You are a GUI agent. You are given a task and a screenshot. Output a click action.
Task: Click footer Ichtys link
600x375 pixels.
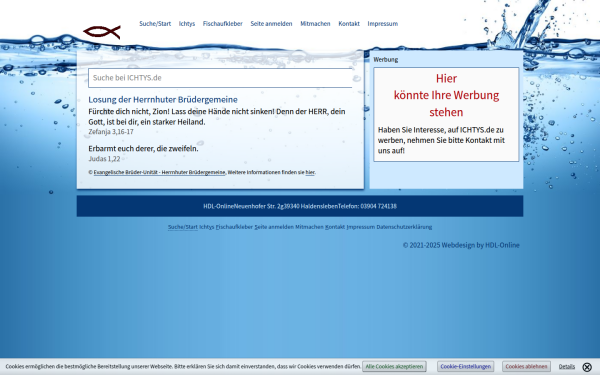(x=207, y=227)
